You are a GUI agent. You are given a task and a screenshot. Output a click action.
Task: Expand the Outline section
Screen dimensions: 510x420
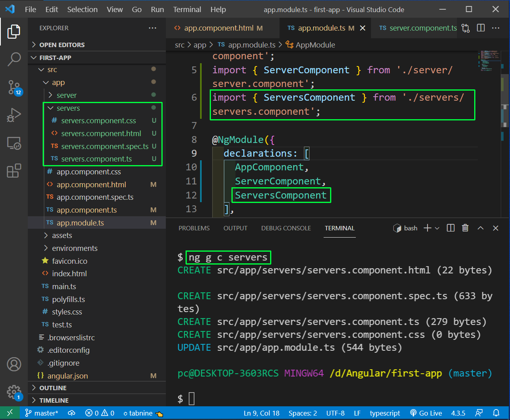point(97,388)
